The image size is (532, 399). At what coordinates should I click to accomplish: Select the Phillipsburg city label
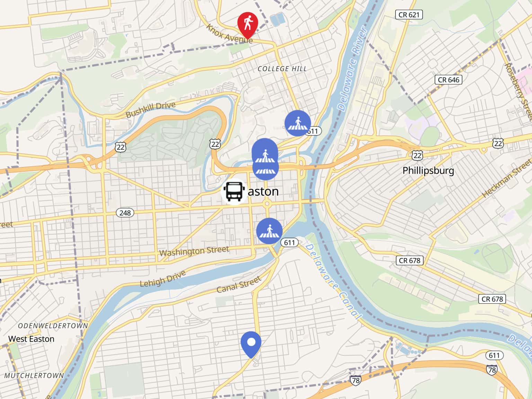tap(428, 171)
